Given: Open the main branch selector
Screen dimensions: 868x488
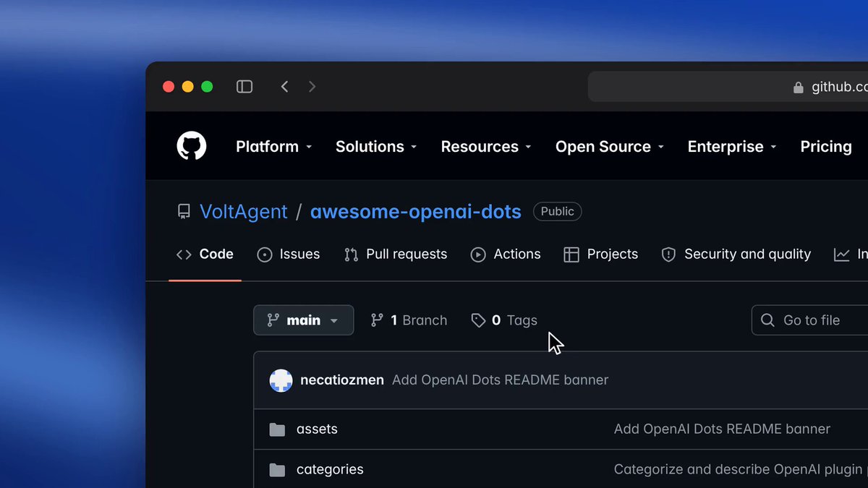Looking at the screenshot, I should [304, 320].
